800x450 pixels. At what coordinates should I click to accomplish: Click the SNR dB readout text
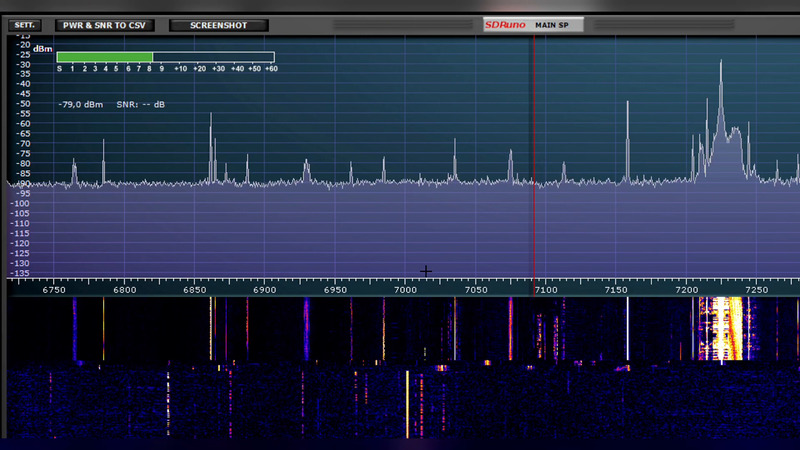(141, 103)
